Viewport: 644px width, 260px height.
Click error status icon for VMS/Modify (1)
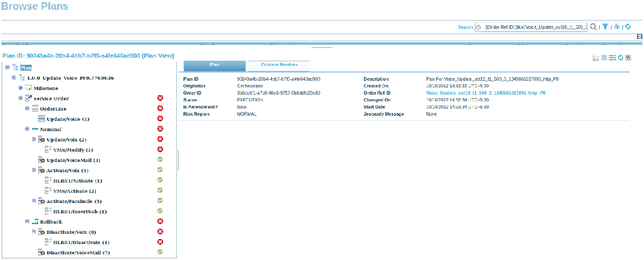coord(160,149)
